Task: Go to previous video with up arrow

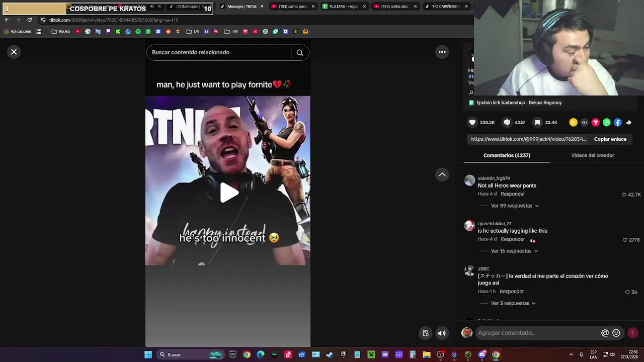Action: 442,174
